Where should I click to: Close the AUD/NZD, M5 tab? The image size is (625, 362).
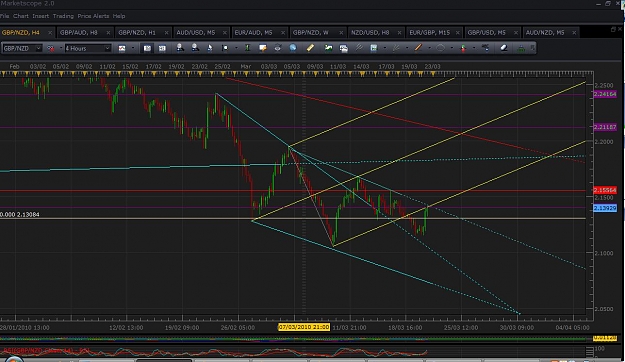coord(574,33)
